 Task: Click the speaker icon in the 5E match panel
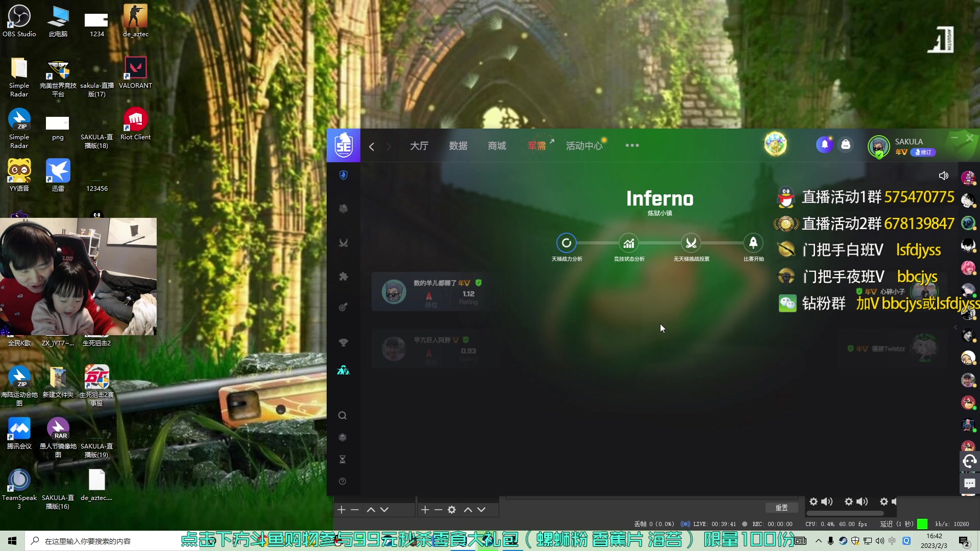943,176
